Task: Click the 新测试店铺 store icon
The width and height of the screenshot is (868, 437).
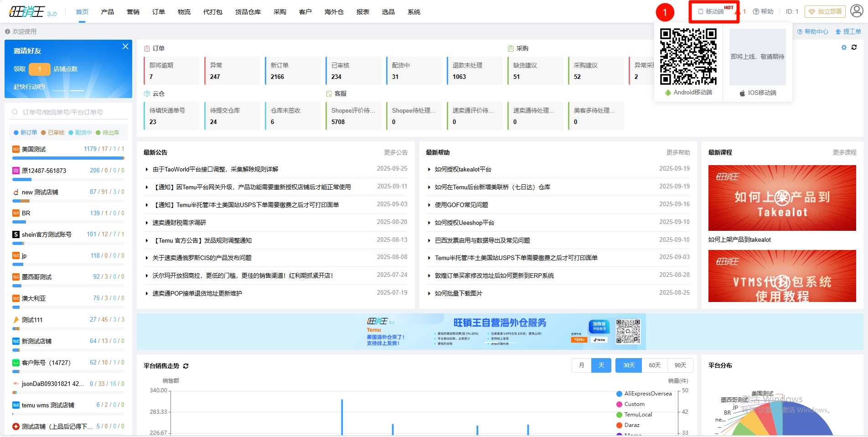Action: (16, 341)
